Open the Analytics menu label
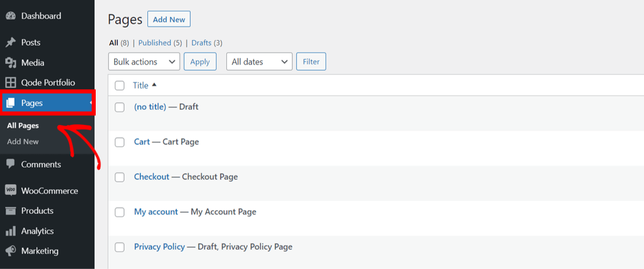This screenshot has height=269, width=644. [37, 231]
